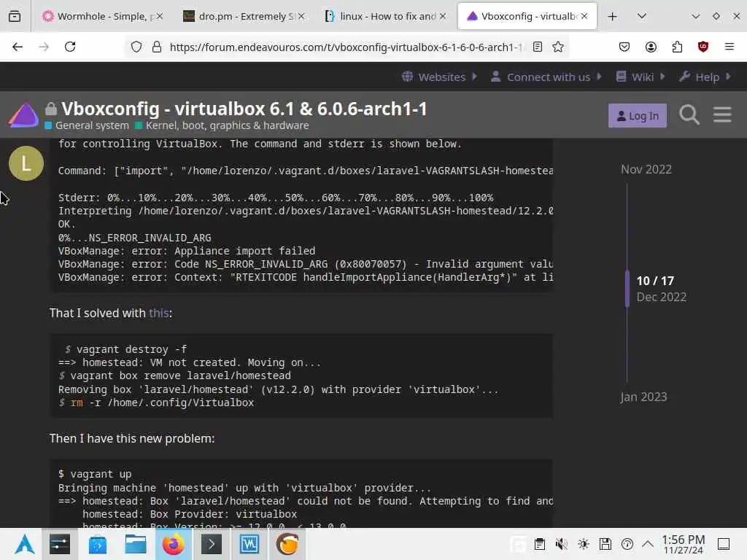747x560 pixels.
Task: Select the Vboxconfig tab
Action: pyautogui.click(x=527, y=16)
